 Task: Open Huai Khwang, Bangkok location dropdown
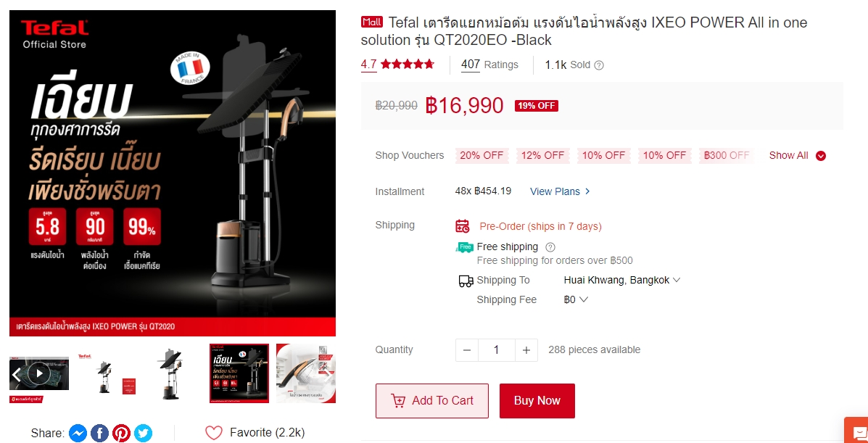[x=621, y=280]
